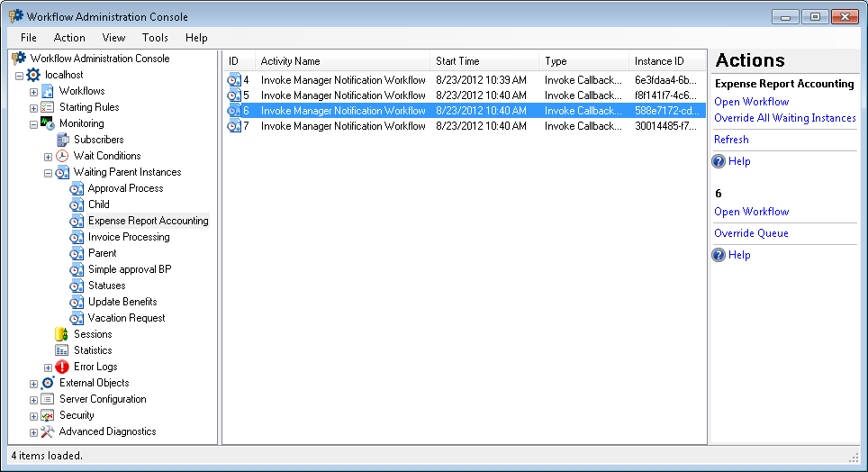868x472 pixels.
Task: Click Override All Waiting Instances link
Action: [x=784, y=118]
